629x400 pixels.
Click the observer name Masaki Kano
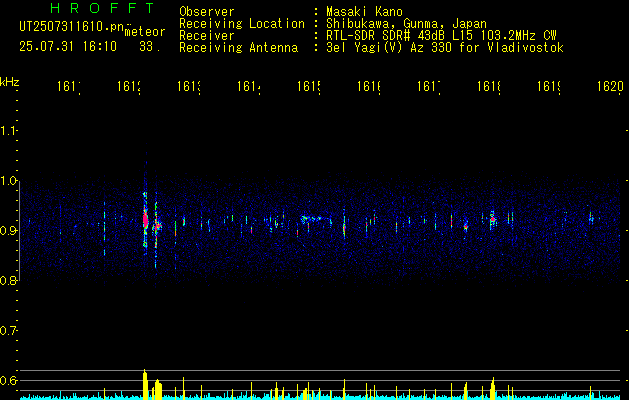point(364,12)
